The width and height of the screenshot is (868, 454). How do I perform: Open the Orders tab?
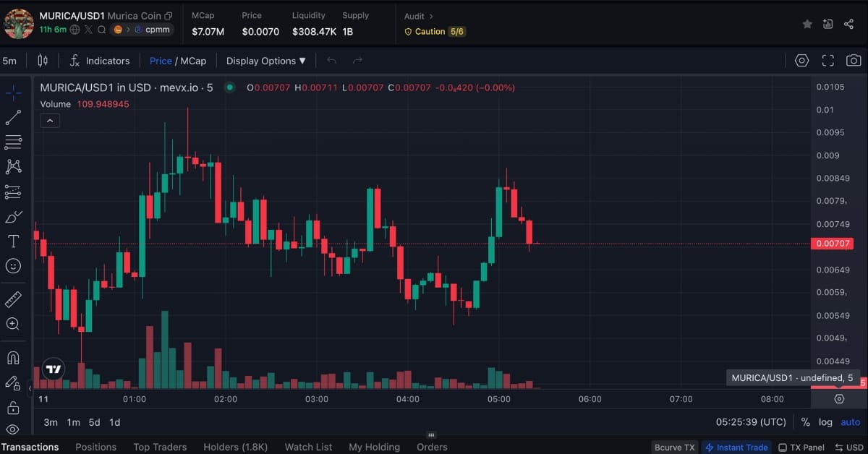tap(432, 447)
